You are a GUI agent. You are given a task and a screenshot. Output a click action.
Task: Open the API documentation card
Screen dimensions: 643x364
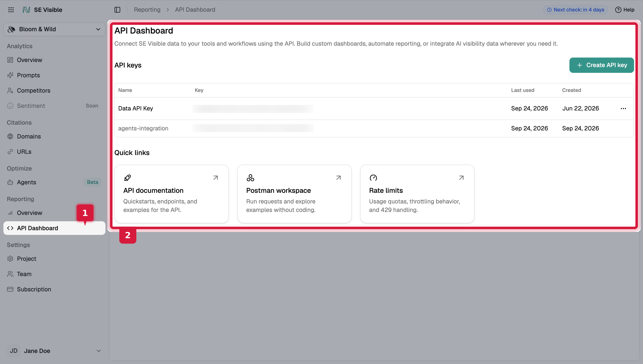pos(171,194)
